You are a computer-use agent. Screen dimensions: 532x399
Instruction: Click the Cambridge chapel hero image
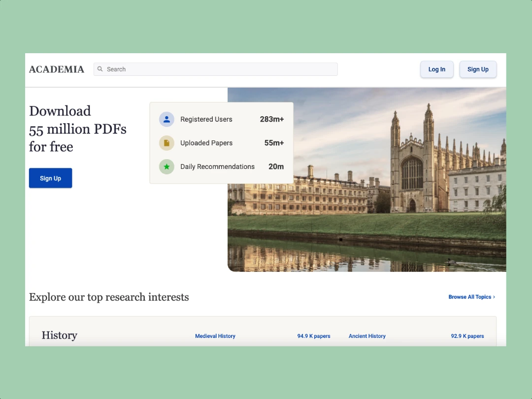point(367,180)
